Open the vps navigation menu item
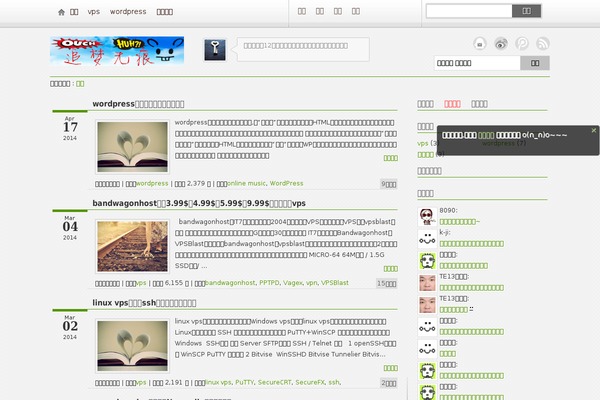The image size is (600, 400). click(x=94, y=11)
